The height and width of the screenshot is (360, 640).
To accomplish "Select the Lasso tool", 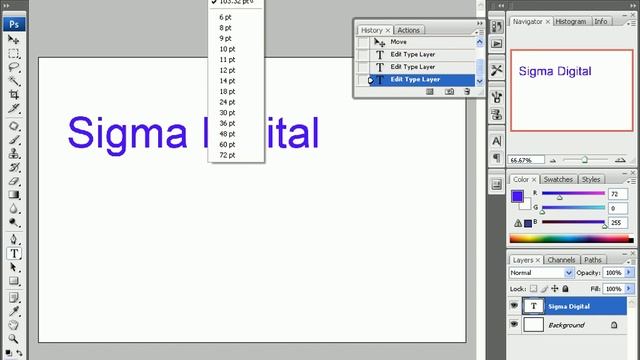I will coord(13,67).
